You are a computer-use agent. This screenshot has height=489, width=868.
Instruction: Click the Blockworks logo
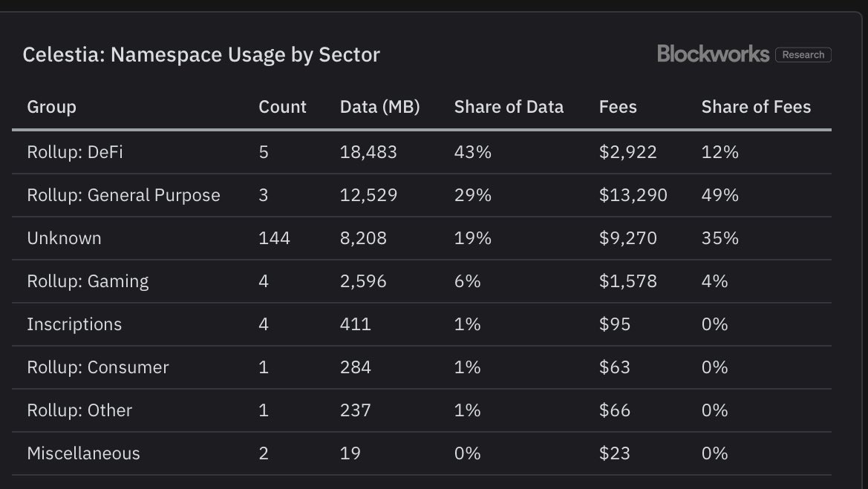coord(713,54)
